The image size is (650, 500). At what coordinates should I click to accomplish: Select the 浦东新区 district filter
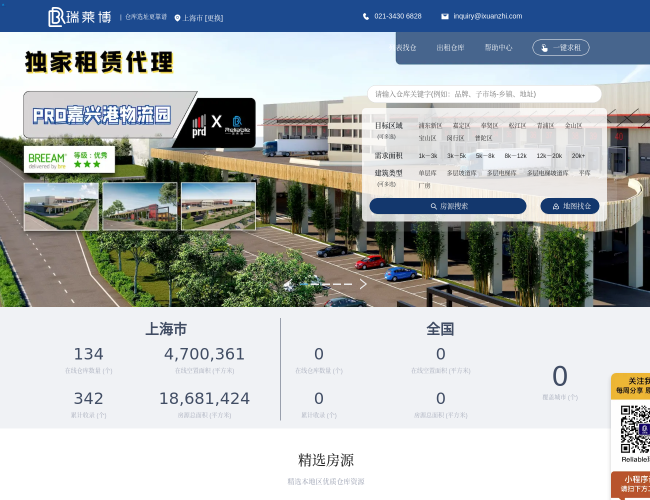[x=430, y=126]
